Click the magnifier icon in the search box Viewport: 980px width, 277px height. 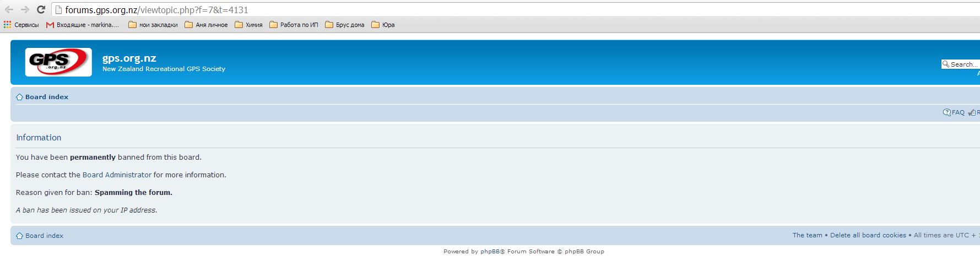pyautogui.click(x=946, y=64)
